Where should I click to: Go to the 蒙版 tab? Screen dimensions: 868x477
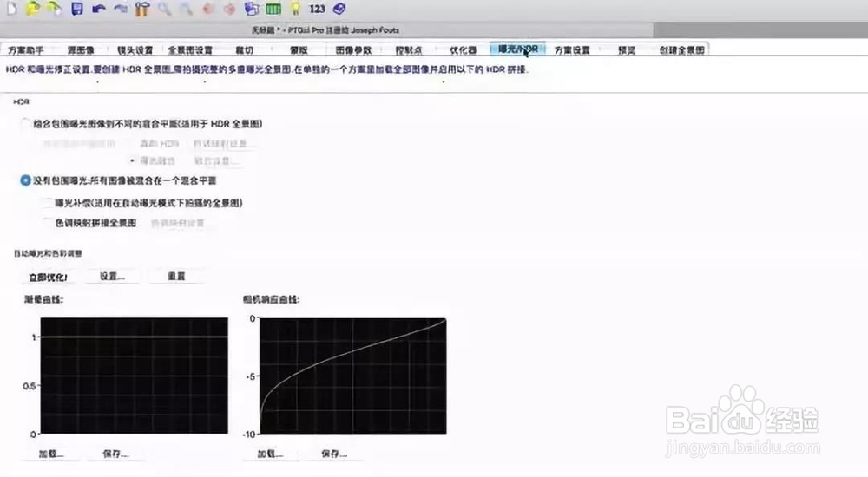[299, 49]
